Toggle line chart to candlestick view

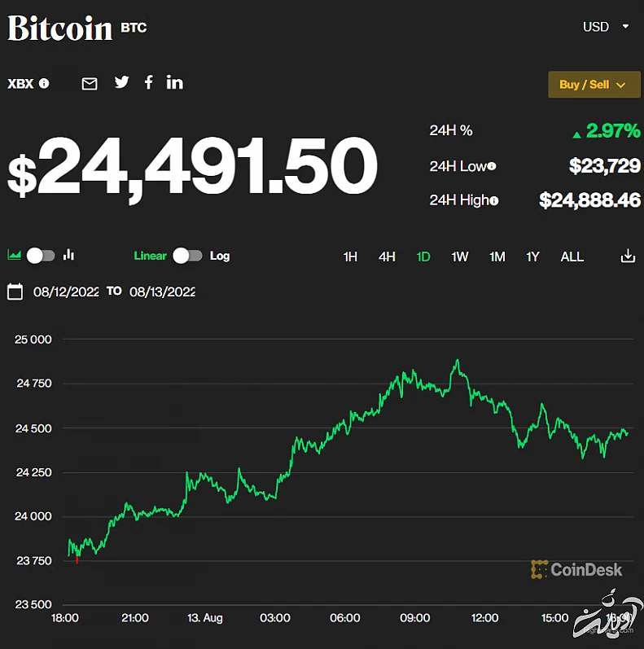coord(41,256)
